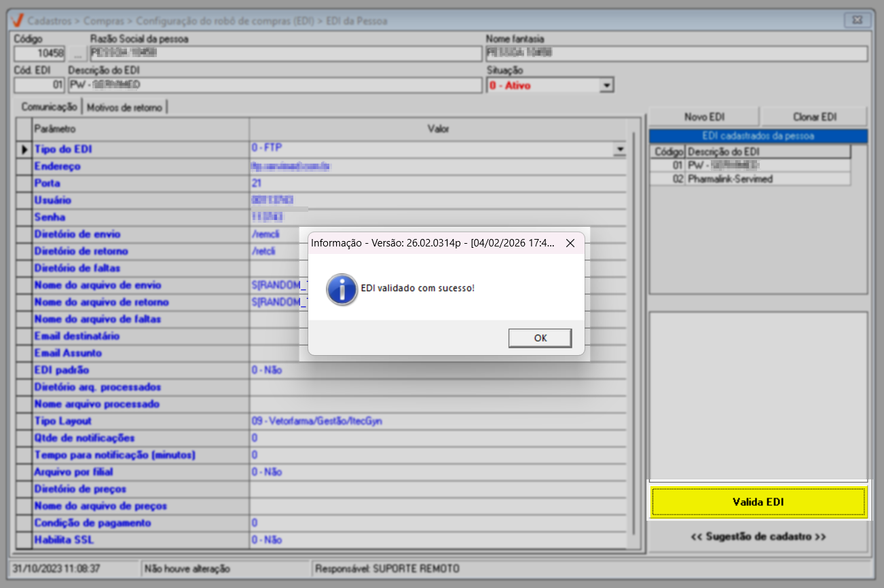The width and height of the screenshot is (884, 588).
Task: Click OK in the information dialog
Action: [540, 338]
